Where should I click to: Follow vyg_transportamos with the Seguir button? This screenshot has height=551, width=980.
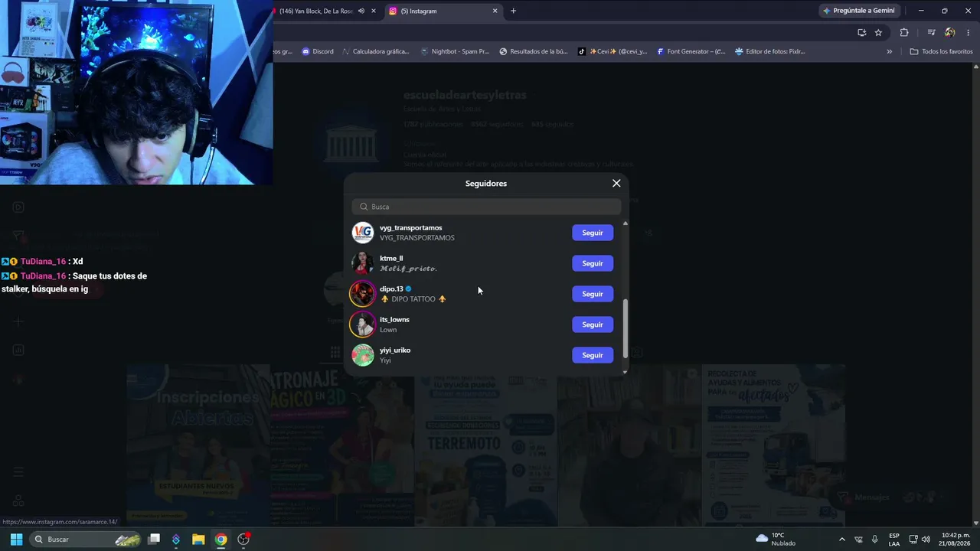click(x=593, y=233)
